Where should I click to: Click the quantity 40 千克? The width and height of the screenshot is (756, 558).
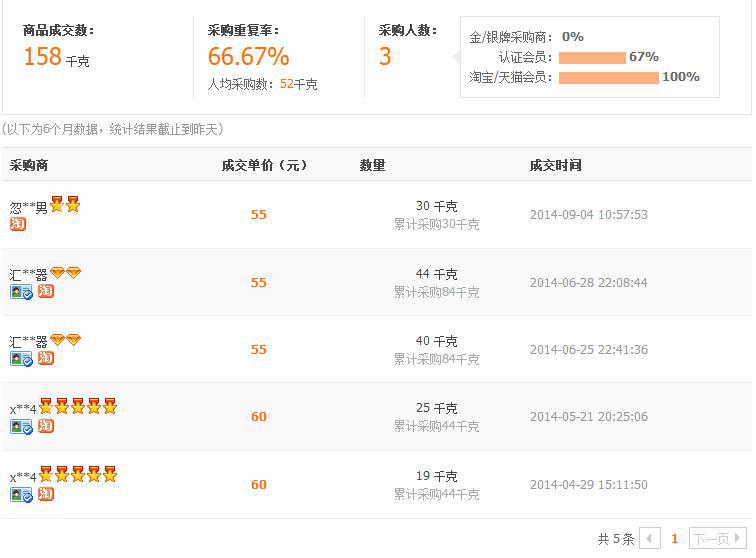(436, 341)
